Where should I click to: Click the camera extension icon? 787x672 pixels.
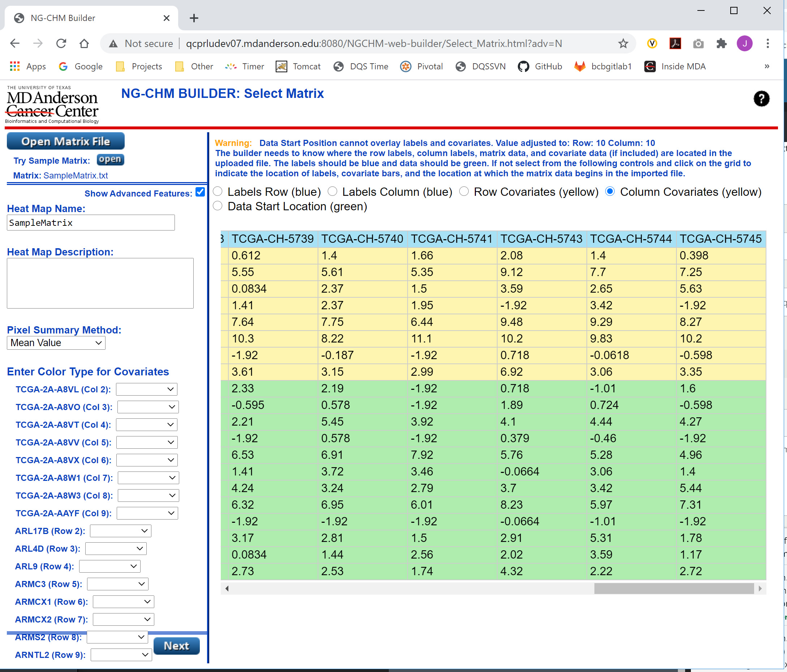[698, 43]
